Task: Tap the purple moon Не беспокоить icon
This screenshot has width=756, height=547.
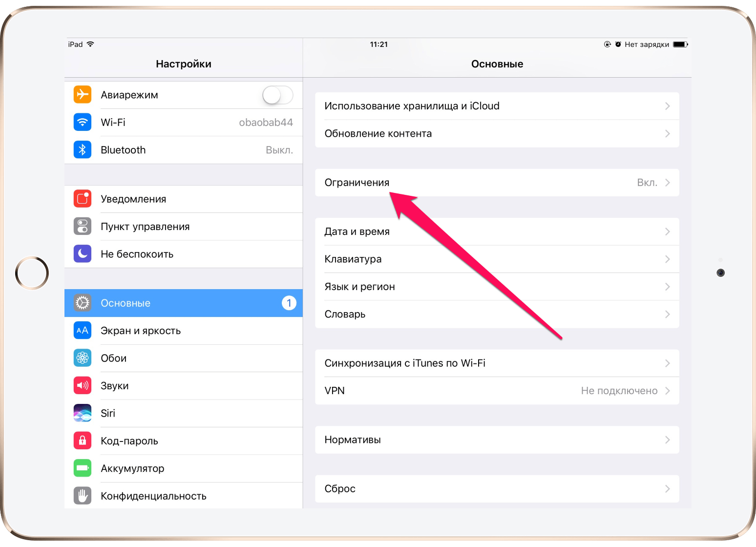Action: (x=83, y=253)
